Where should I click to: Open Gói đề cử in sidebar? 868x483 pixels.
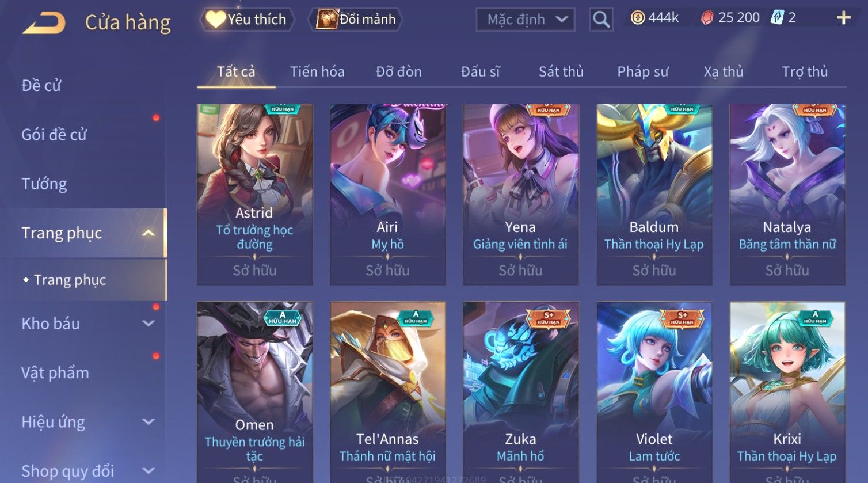point(54,135)
